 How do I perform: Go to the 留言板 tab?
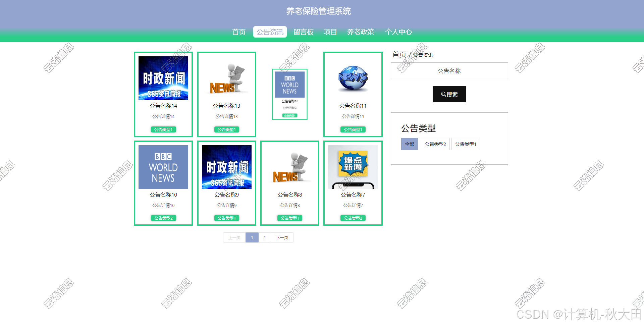[x=304, y=32]
